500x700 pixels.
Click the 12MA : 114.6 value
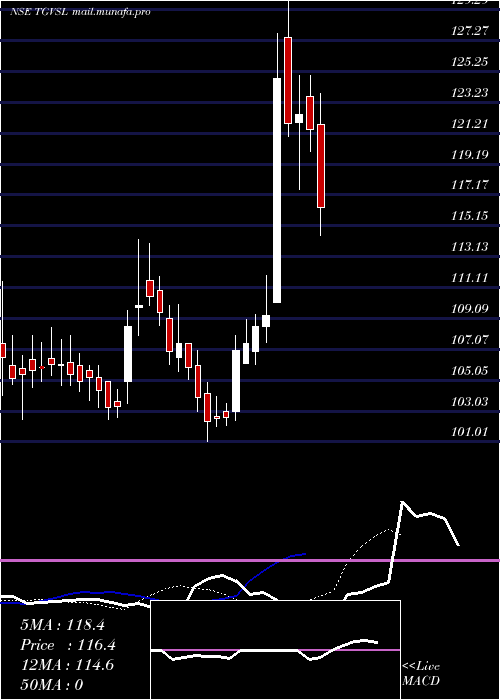tap(67, 665)
